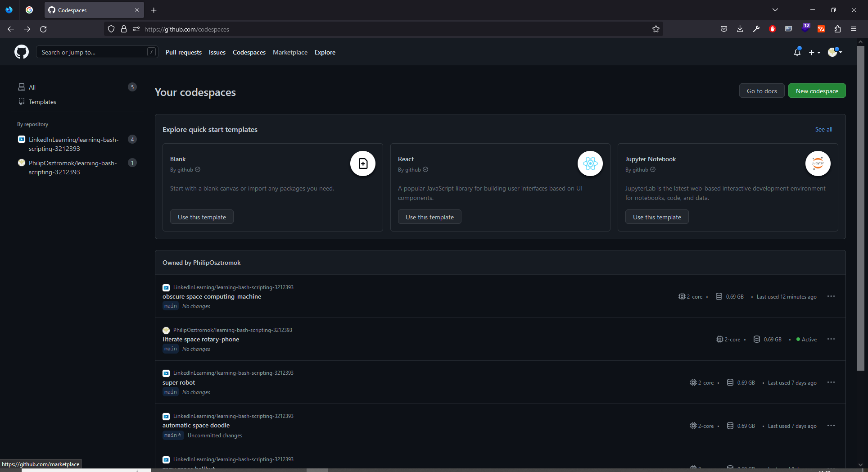Image resolution: width=868 pixels, height=472 pixels.
Task: Open the Firefox hamburger application menu
Action: [854, 29]
